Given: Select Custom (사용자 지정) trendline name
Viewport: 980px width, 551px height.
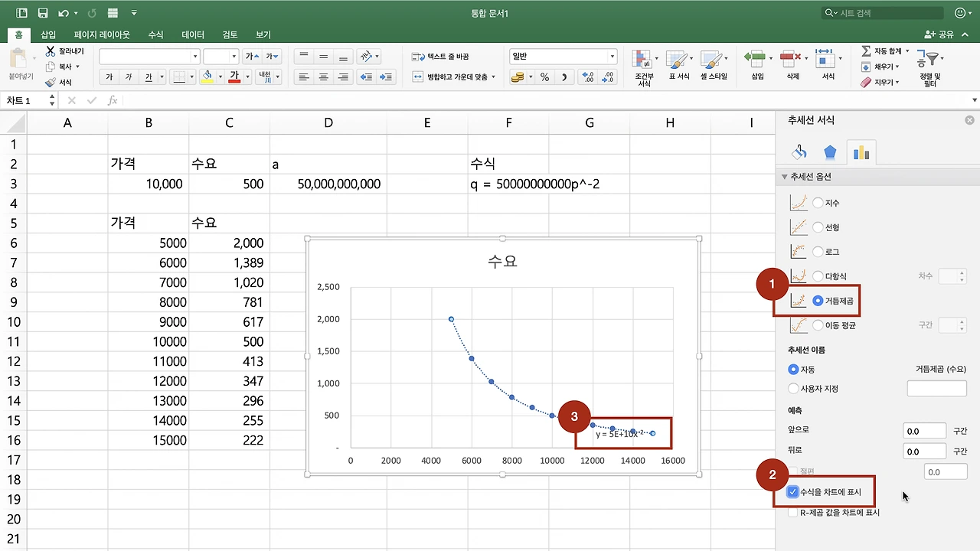Looking at the screenshot, I should [x=793, y=388].
